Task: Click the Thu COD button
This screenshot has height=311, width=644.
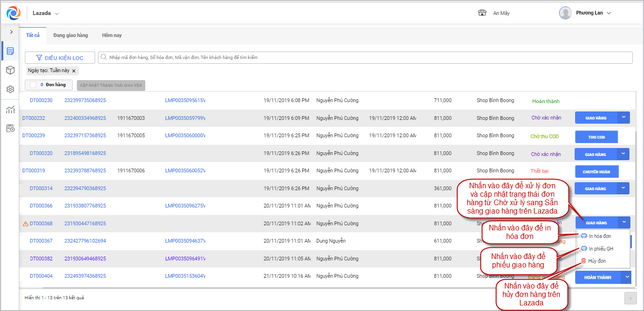Action: coord(596,137)
